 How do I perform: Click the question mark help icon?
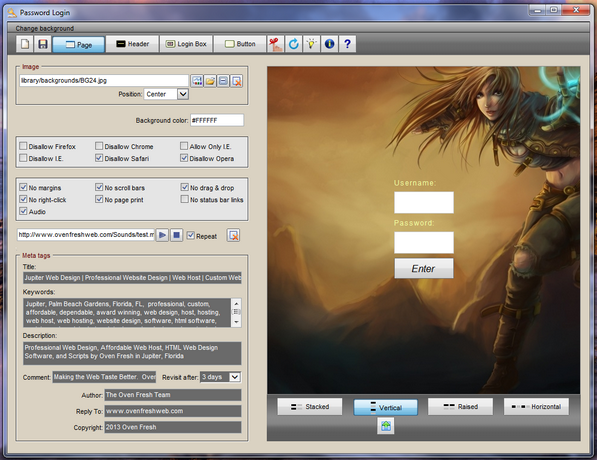click(347, 44)
